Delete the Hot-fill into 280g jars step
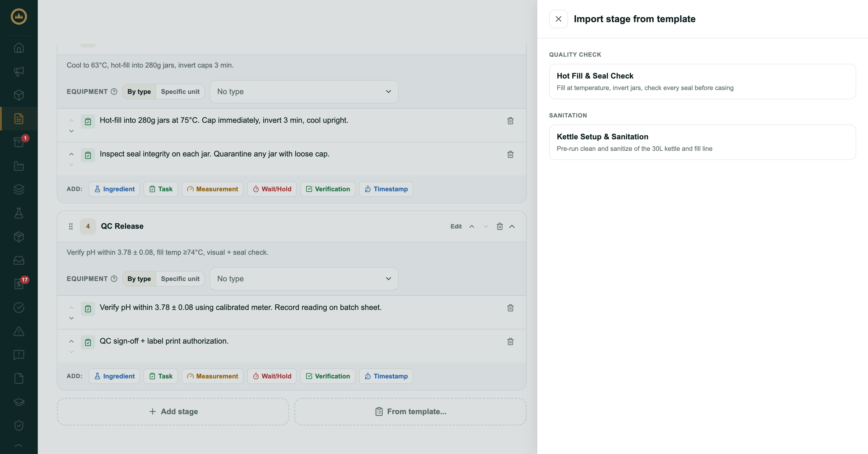Viewport: 868px width, 454px height. coord(510,120)
